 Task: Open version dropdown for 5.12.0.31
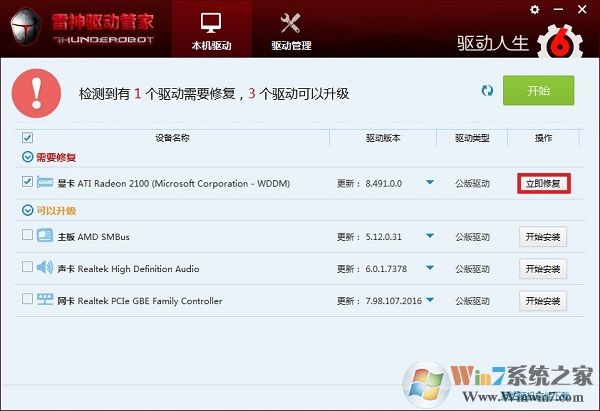430,235
